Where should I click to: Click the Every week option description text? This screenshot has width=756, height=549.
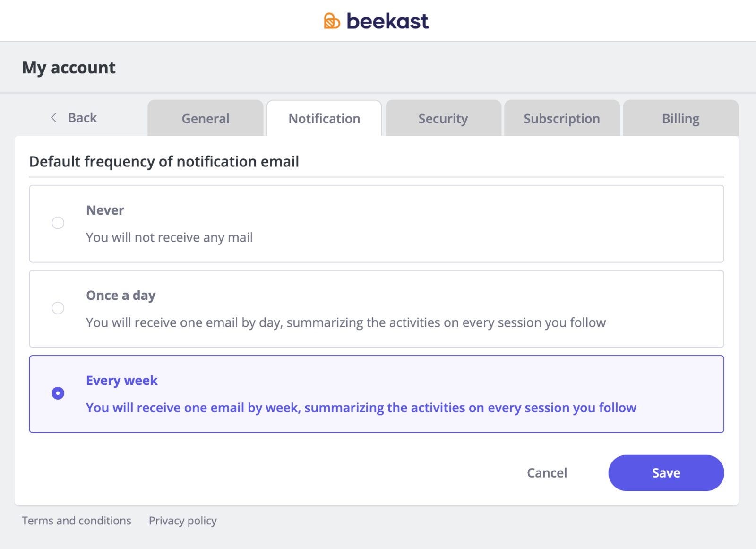(x=361, y=408)
